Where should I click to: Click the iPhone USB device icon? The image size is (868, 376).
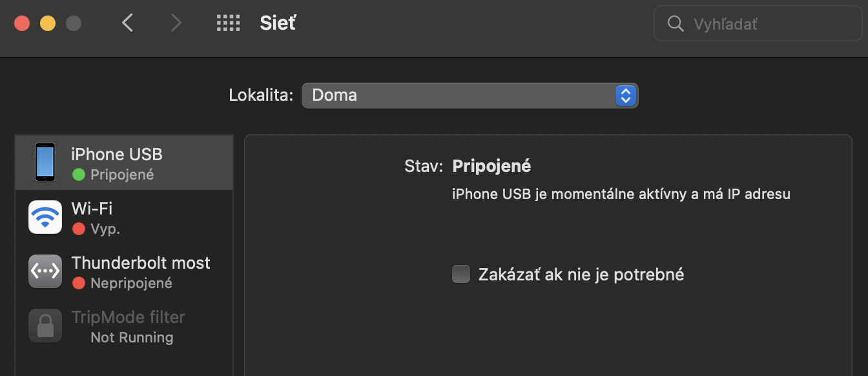(x=45, y=162)
